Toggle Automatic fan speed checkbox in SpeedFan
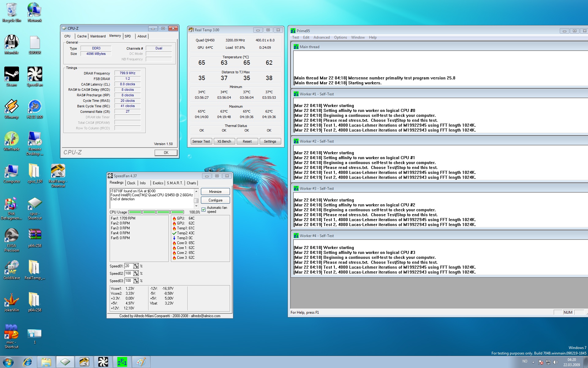588x368 pixels. pyautogui.click(x=203, y=209)
